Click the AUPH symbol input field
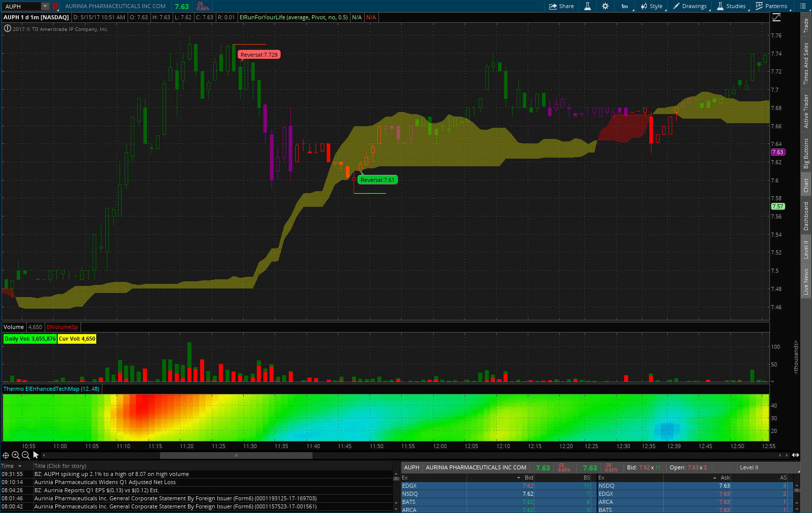Viewport: 812px width, 513px height. (21, 6)
